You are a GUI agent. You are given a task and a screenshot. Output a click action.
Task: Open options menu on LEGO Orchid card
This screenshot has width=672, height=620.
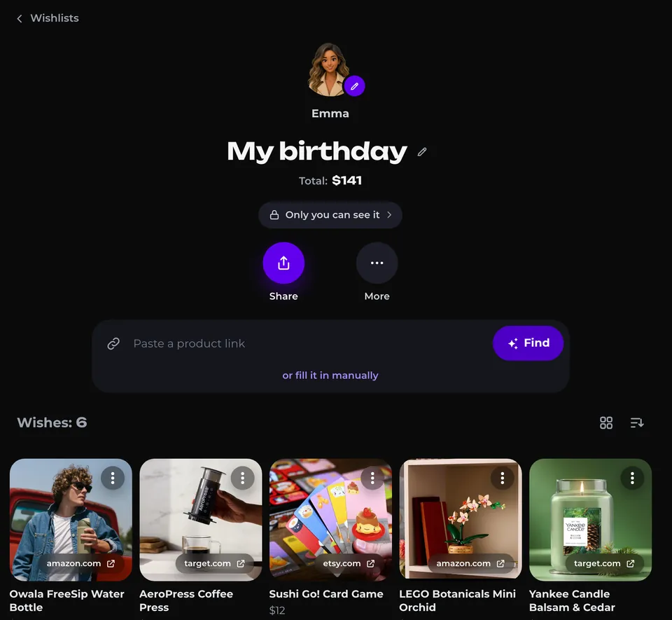point(503,478)
